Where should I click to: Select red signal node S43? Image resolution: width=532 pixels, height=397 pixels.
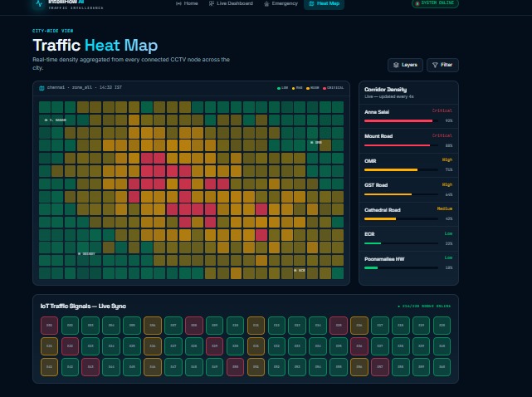point(90,367)
